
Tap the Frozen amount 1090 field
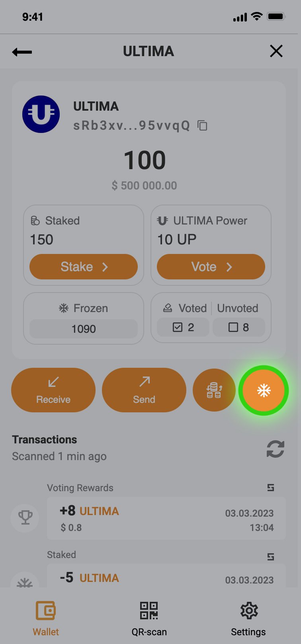84,329
